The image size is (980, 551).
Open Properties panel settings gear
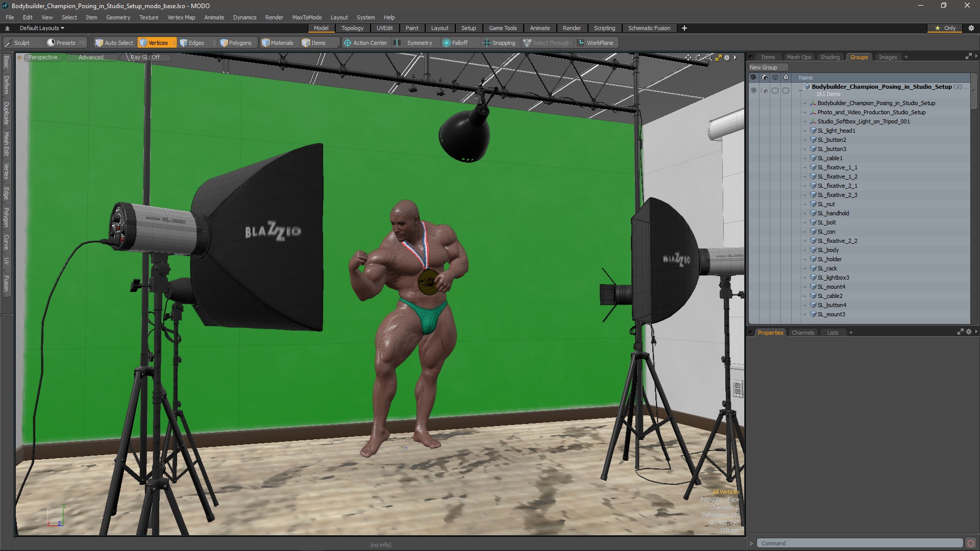tap(969, 332)
